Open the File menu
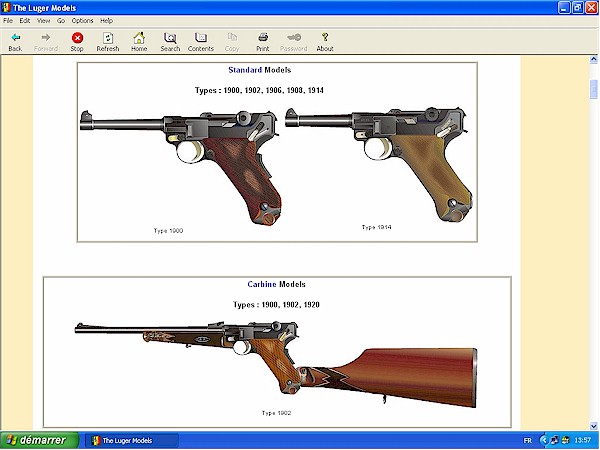 click(x=8, y=21)
